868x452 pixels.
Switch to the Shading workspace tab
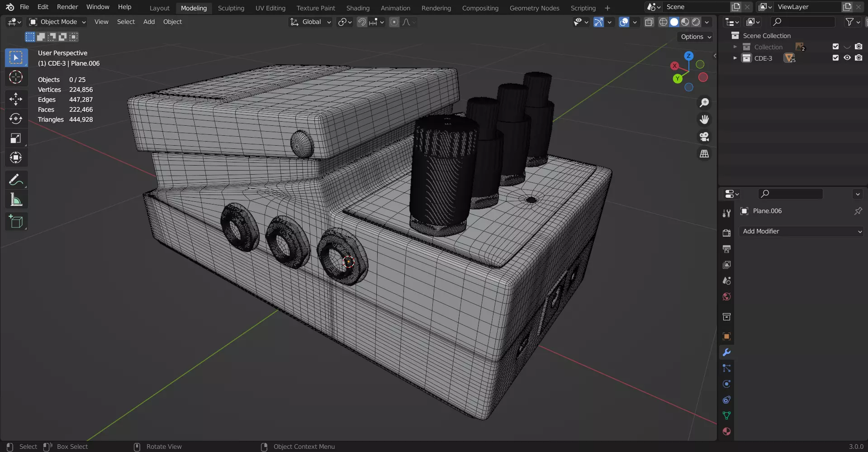358,8
